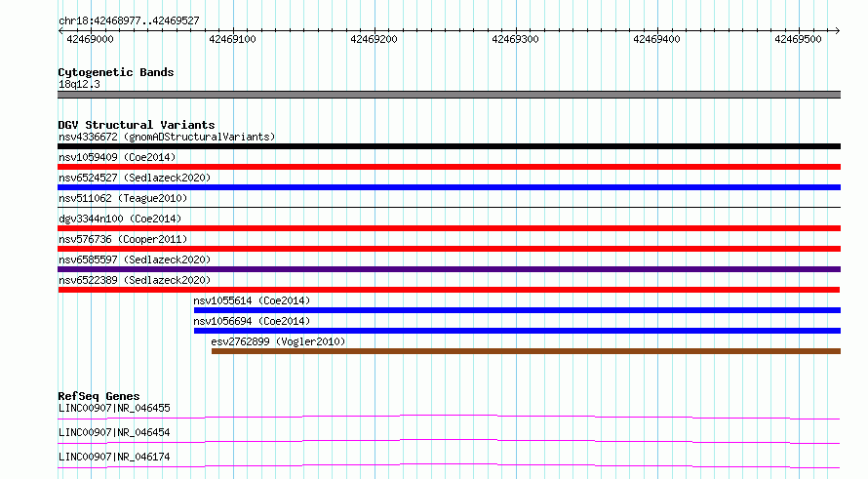This screenshot has width=868, height=479.
Task: Open LINC00907|NR_046454 gene label
Action: point(114,432)
